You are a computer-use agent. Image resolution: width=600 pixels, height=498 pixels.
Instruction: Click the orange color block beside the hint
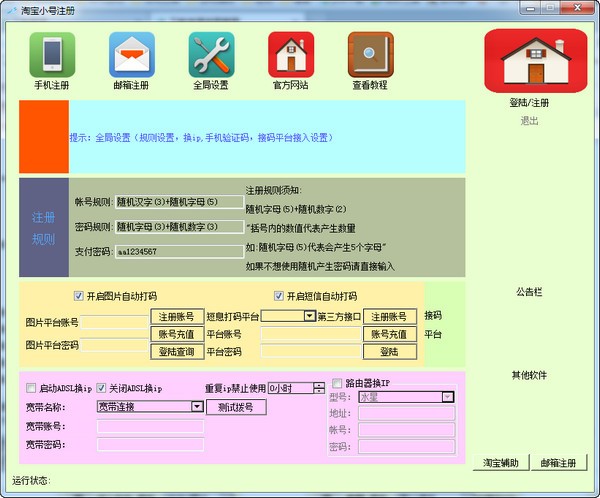point(44,137)
